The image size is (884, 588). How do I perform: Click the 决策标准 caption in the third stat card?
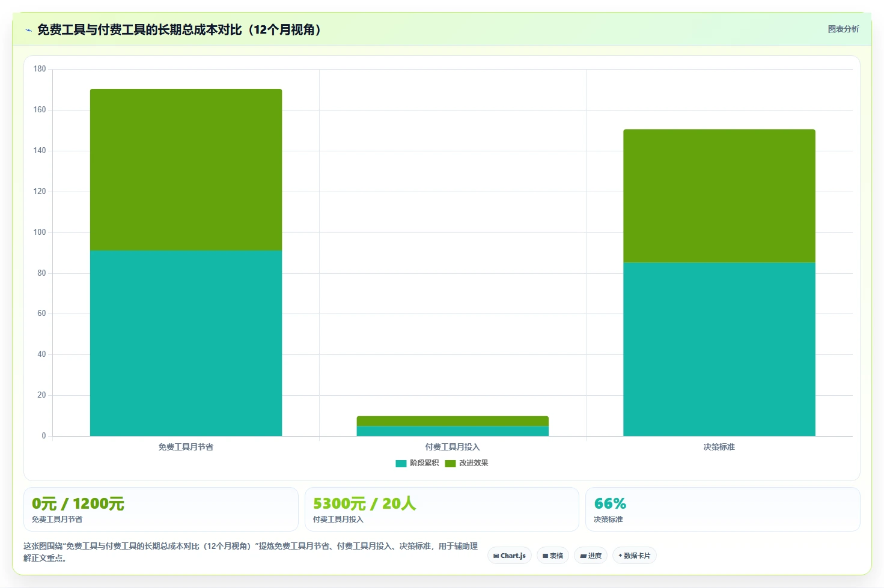tap(608, 520)
